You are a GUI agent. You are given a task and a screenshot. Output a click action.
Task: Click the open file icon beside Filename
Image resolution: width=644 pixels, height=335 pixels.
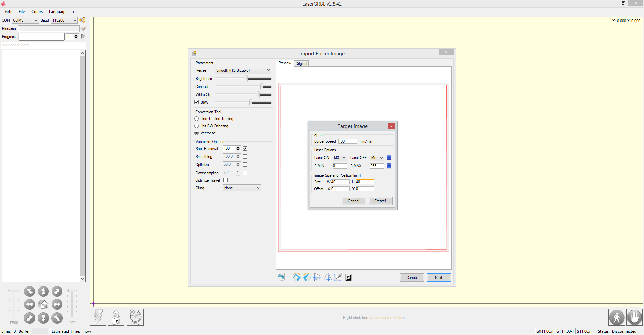83,29
